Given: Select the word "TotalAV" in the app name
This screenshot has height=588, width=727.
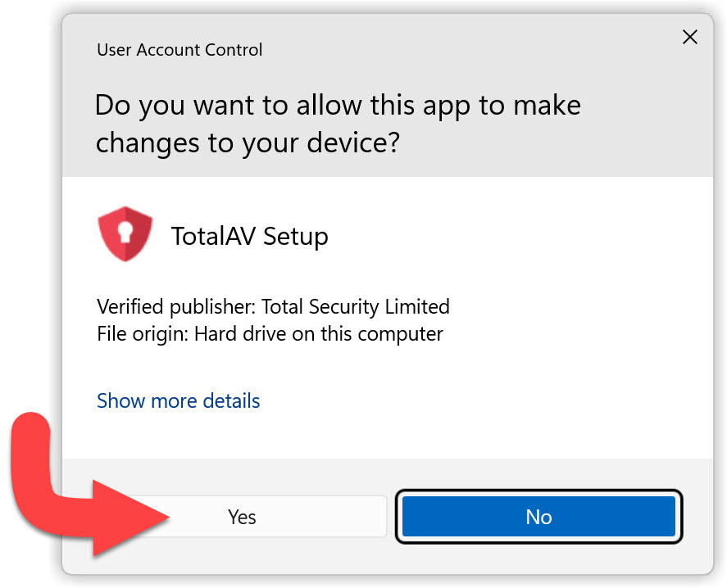Looking at the screenshot, I should (x=213, y=236).
